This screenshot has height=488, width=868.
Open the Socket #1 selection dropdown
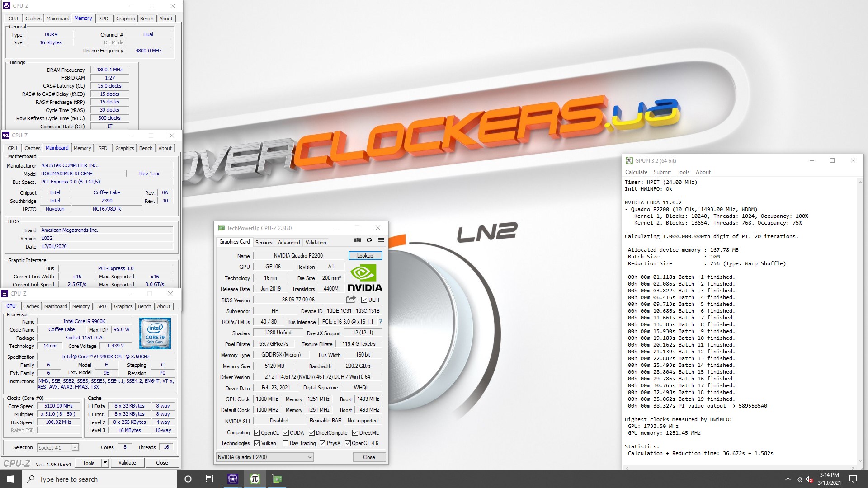[x=58, y=448]
